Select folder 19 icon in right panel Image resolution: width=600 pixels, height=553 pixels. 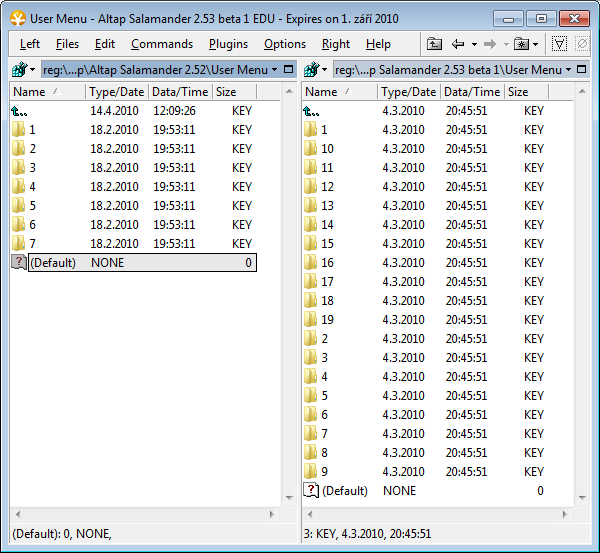(310, 320)
